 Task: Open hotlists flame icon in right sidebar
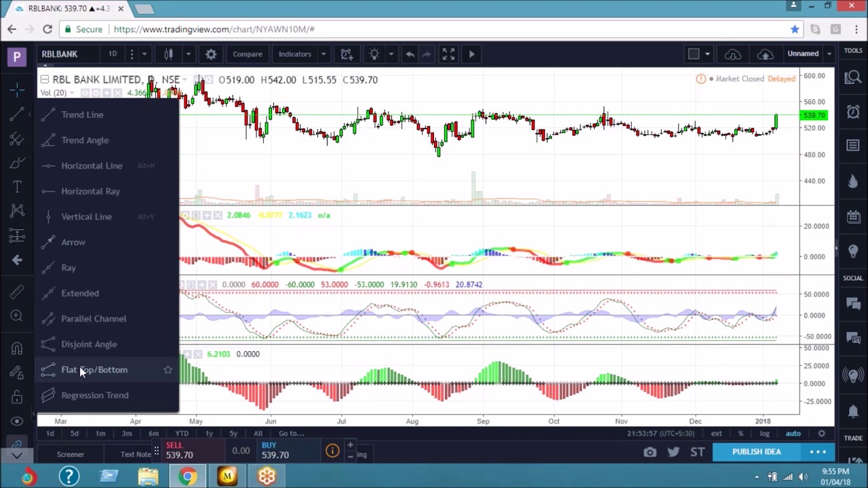(853, 181)
